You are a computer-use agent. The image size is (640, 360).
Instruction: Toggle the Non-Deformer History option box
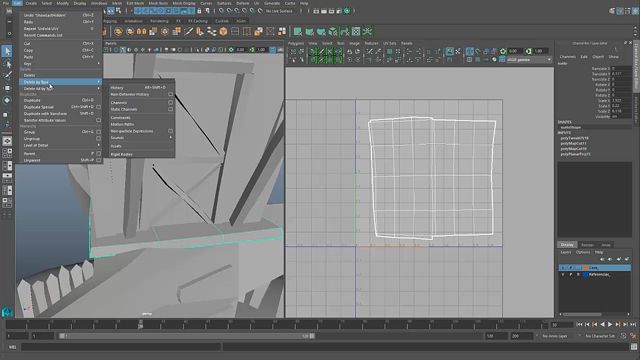pyautogui.click(x=170, y=94)
